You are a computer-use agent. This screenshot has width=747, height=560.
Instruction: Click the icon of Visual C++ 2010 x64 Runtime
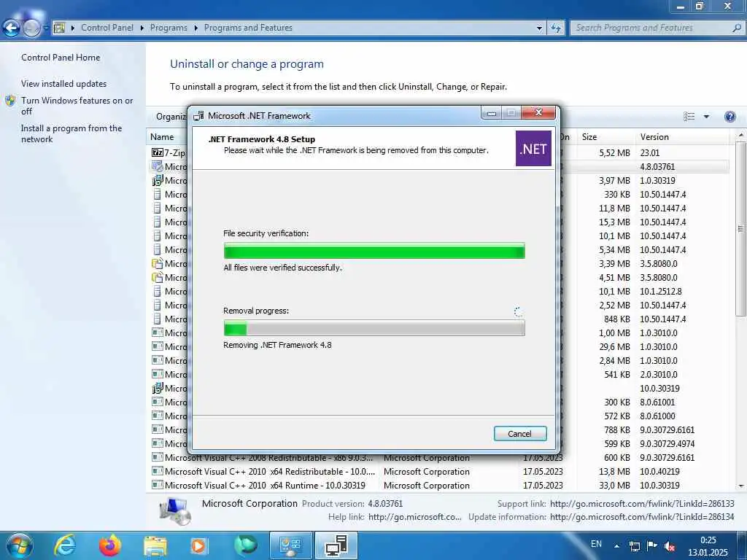coord(158,485)
